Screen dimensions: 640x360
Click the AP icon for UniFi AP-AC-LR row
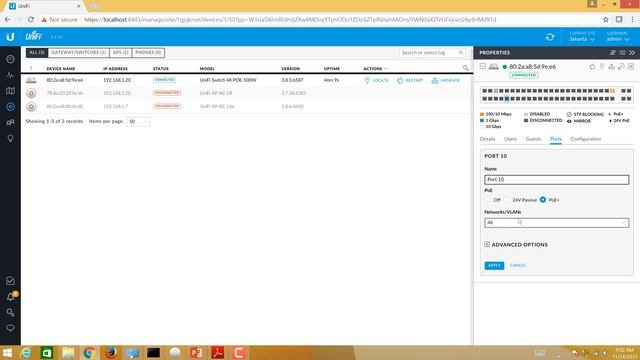pyautogui.click(x=31, y=93)
